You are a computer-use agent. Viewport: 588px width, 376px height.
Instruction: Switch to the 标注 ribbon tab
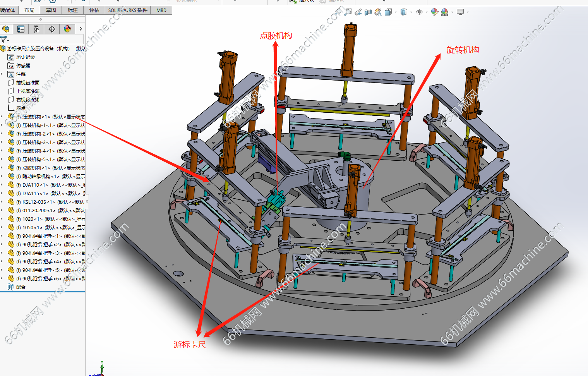point(73,10)
